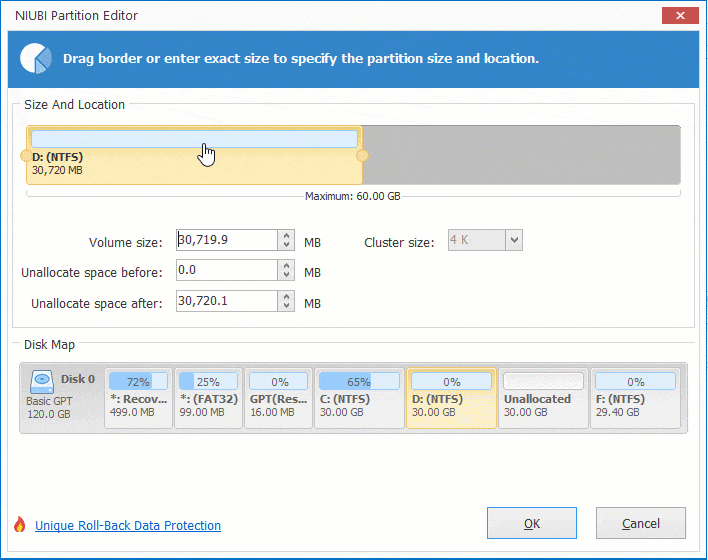Select the D: (NTFS) 30.00 GB block in Disk Map
The height and width of the screenshot is (560, 708).
click(x=451, y=398)
